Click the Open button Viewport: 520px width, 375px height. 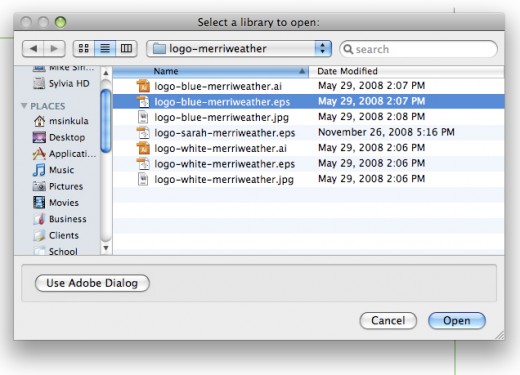(x=457, y=321)
